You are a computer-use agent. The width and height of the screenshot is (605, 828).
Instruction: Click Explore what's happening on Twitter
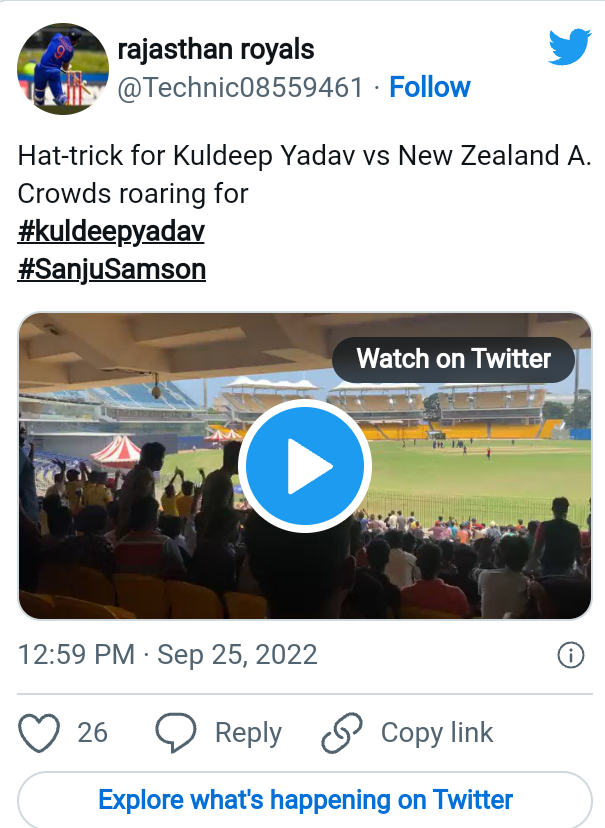point(305,800)
